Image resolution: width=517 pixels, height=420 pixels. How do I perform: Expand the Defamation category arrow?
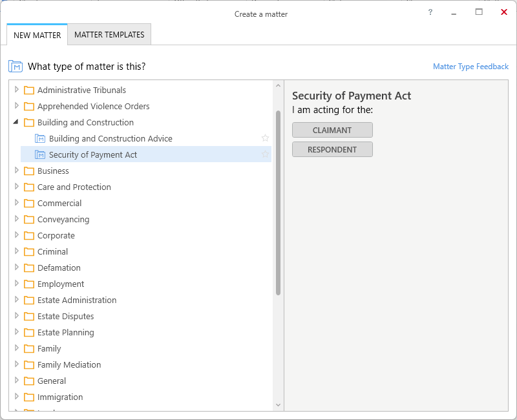(17, 267)
